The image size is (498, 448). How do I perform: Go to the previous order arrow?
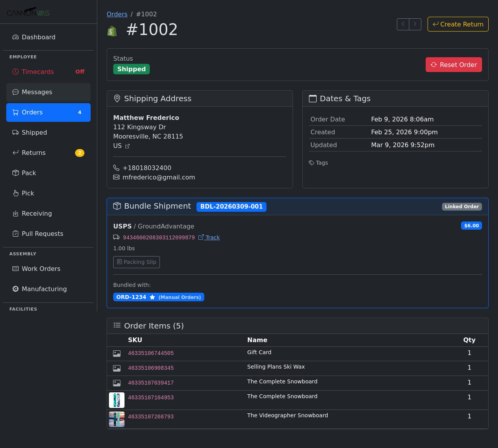(x=403, y=24)
